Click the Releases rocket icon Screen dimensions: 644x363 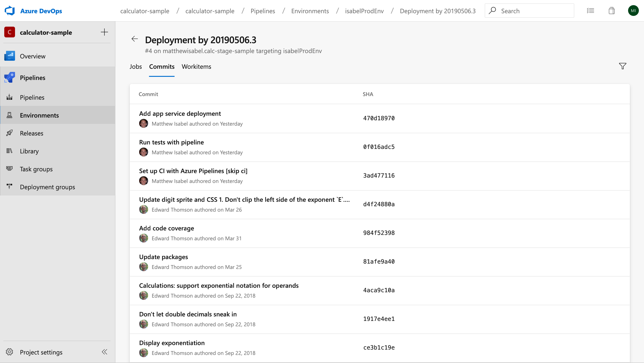9,133
